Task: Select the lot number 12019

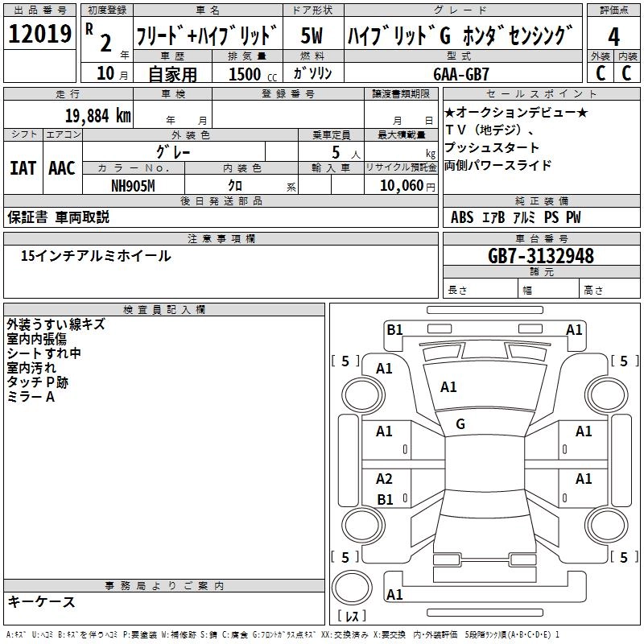Action: tap(40, 35)
